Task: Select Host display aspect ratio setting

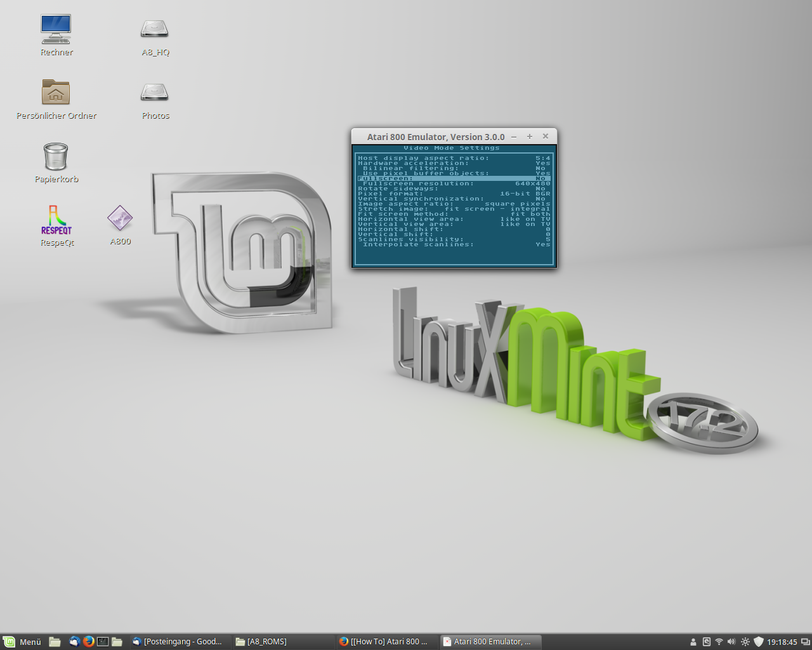Action: point(454,158)
